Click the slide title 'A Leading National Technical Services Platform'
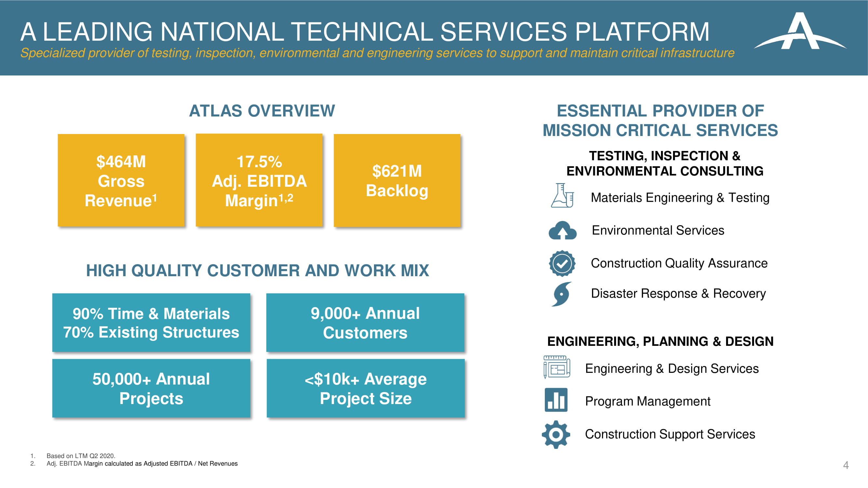 coord(365,32)
